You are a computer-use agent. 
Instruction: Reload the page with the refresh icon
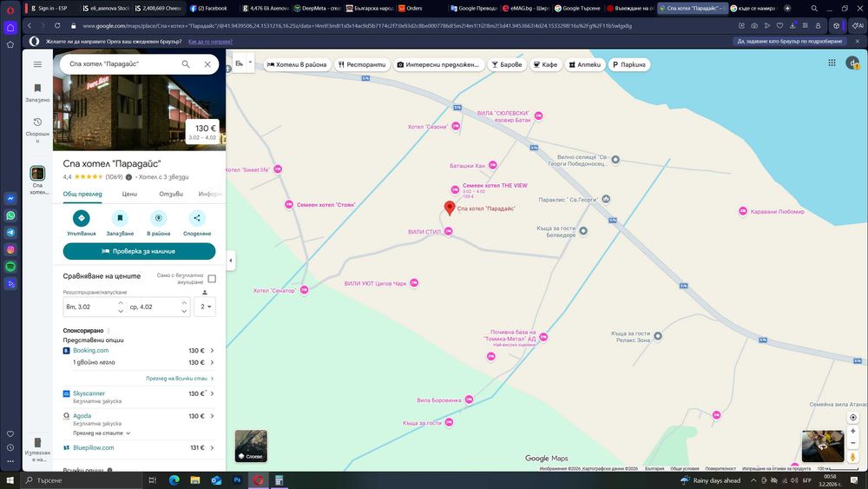[57, 25]
